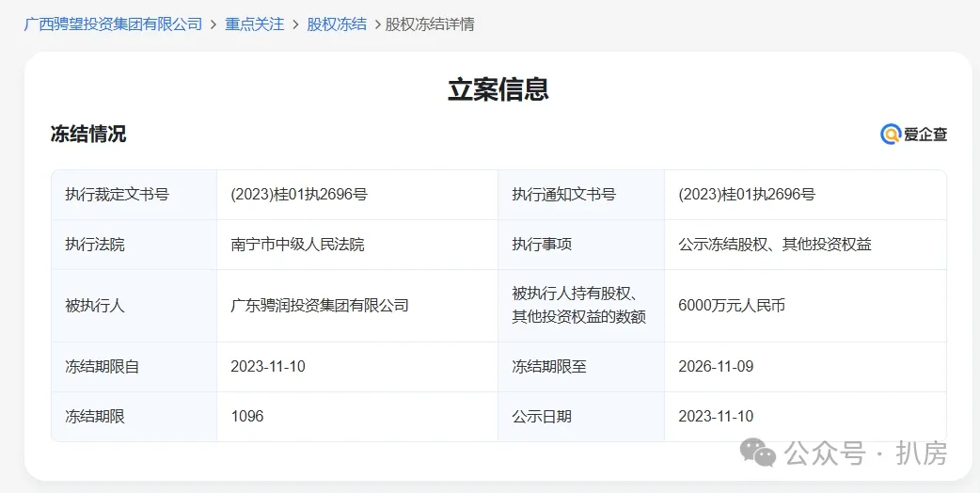Select date 2026-11-09

point(716,366)
